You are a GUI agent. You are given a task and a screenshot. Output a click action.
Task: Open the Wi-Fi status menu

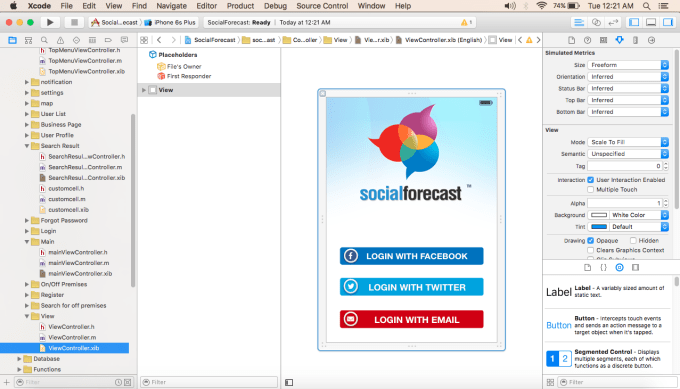point(541,6)
